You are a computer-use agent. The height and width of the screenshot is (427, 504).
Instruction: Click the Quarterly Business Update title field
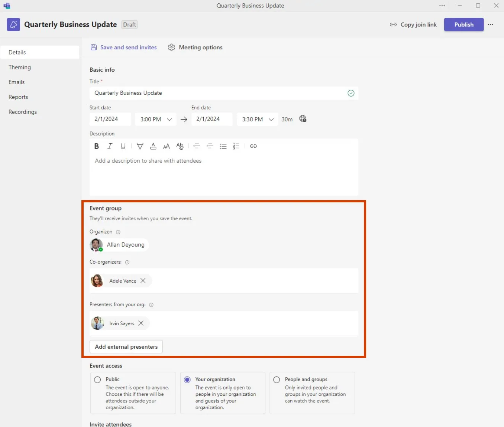click(x=224, y=93)
